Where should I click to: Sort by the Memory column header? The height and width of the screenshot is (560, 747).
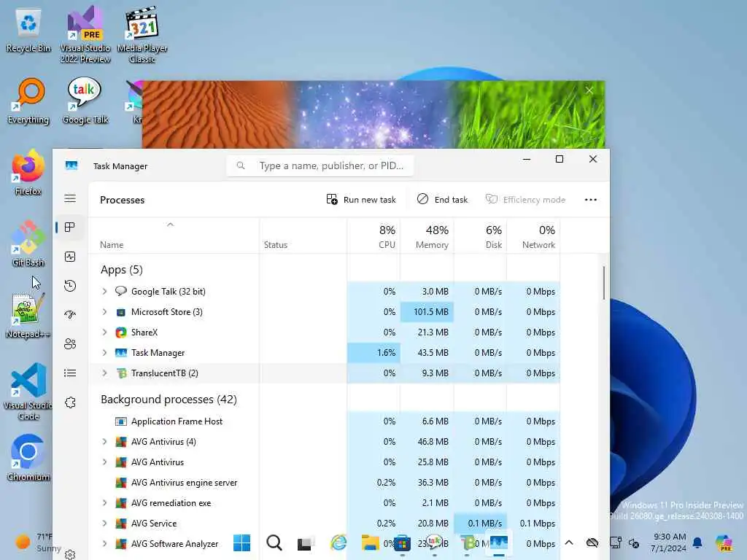pos(427,236)
